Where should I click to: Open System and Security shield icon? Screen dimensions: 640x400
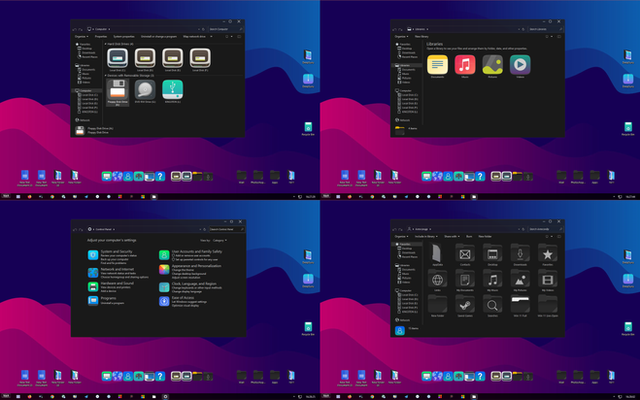pos(93,255)
